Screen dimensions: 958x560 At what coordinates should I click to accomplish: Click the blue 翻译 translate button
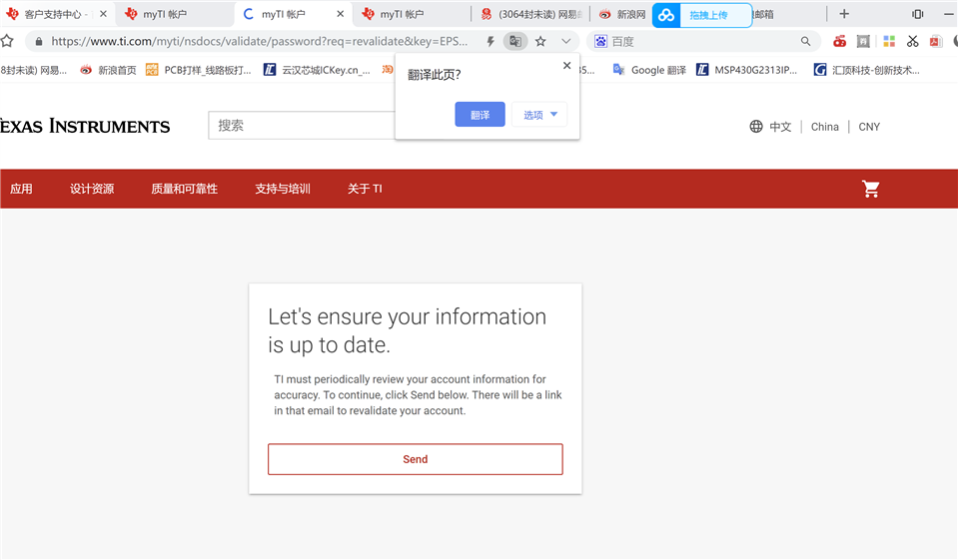click(479, 114)
